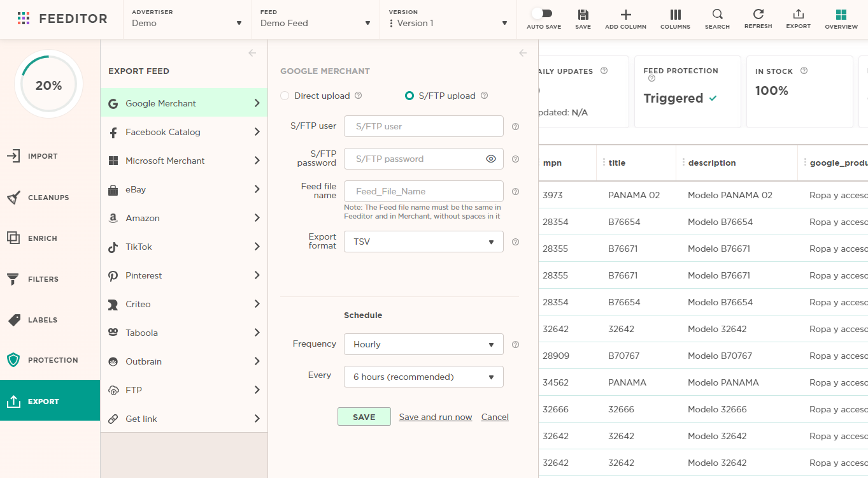Open Export in left sidebar

click(50, 401)
